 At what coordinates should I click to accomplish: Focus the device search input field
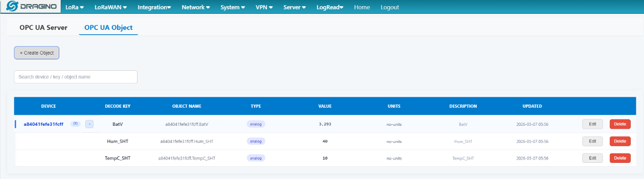click(76, 77)
